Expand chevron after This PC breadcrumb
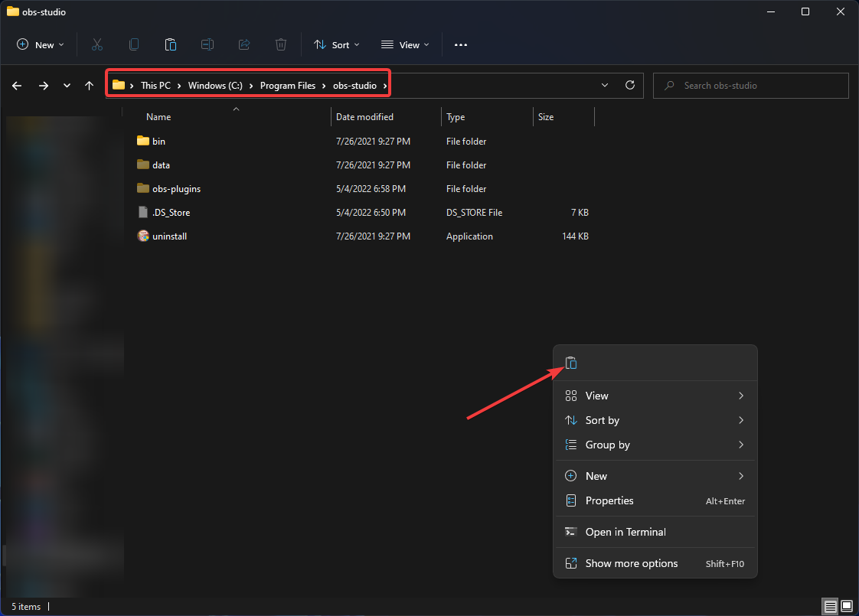The width and height of the screenshot is (859, 616). tap(179, 86)
